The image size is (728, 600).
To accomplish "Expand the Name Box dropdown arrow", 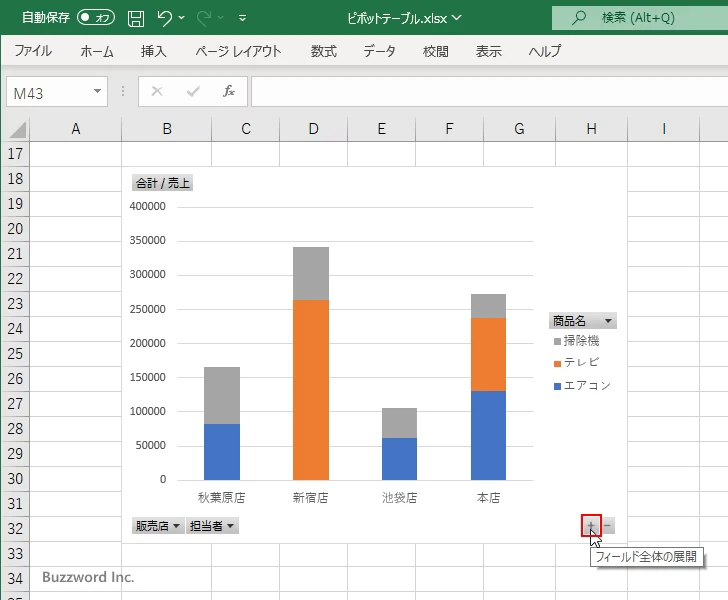I will 97,91.
